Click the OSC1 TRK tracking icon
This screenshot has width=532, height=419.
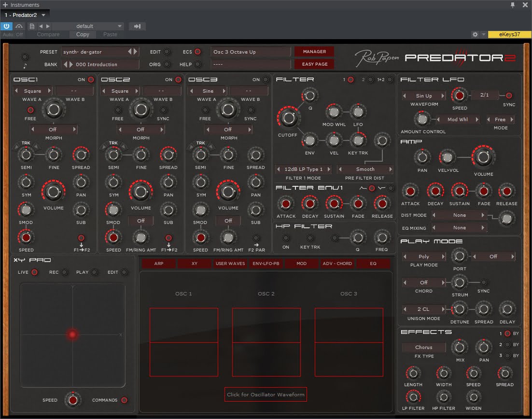26,143
